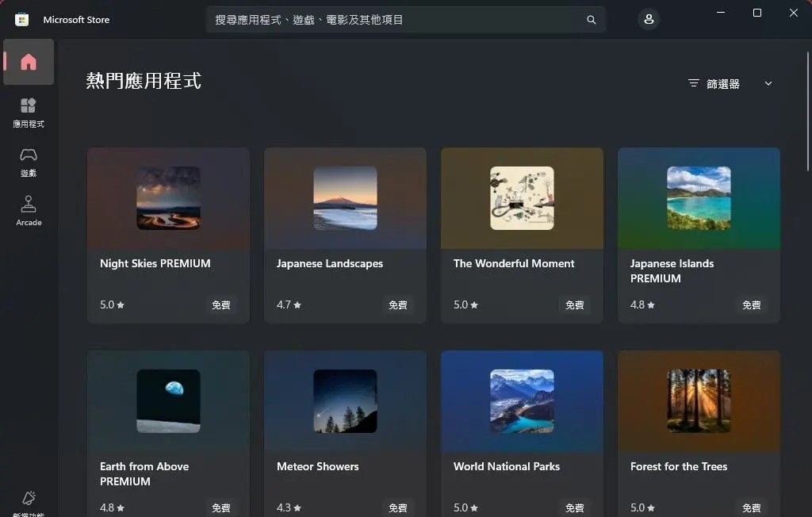Expand the 篩選器 filter chevron
The image size is (812, 517).
(768, 83)
